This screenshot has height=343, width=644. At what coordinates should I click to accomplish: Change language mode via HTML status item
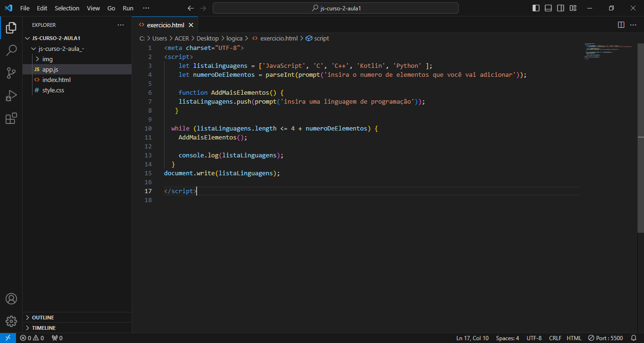click(574, 338)
